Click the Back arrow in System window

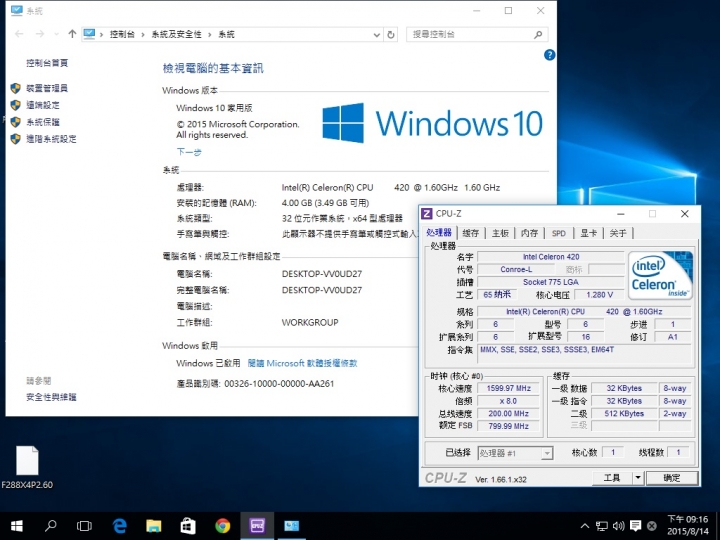point(19,34)
